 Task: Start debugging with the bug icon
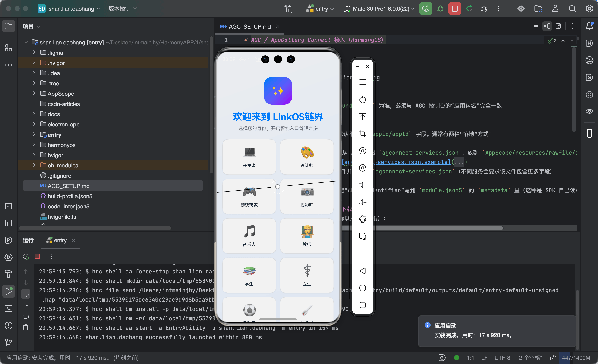(x=440, y=9)
